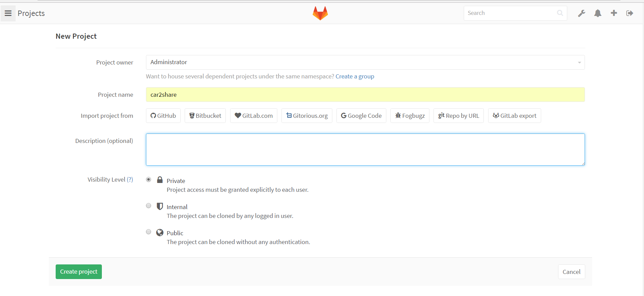
Task: Click the sign out icon
Action: click(x=630, y=13)
